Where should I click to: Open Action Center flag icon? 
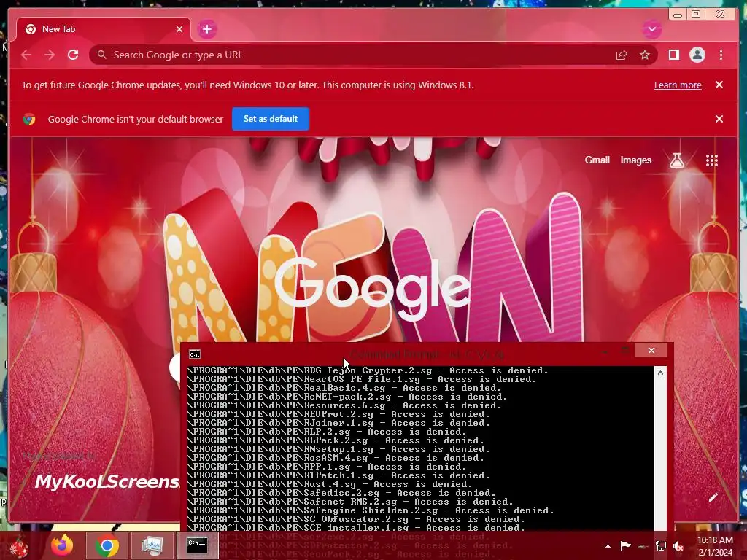point(625,546)
